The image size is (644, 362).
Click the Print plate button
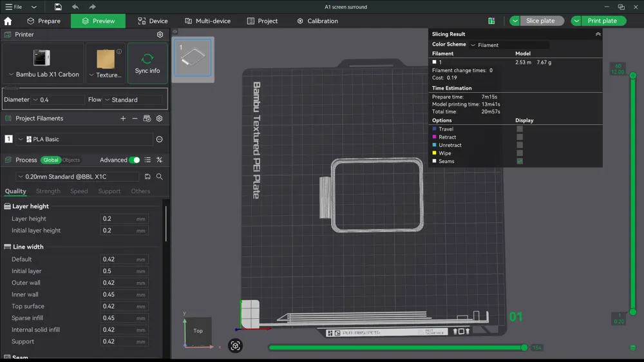604,21
